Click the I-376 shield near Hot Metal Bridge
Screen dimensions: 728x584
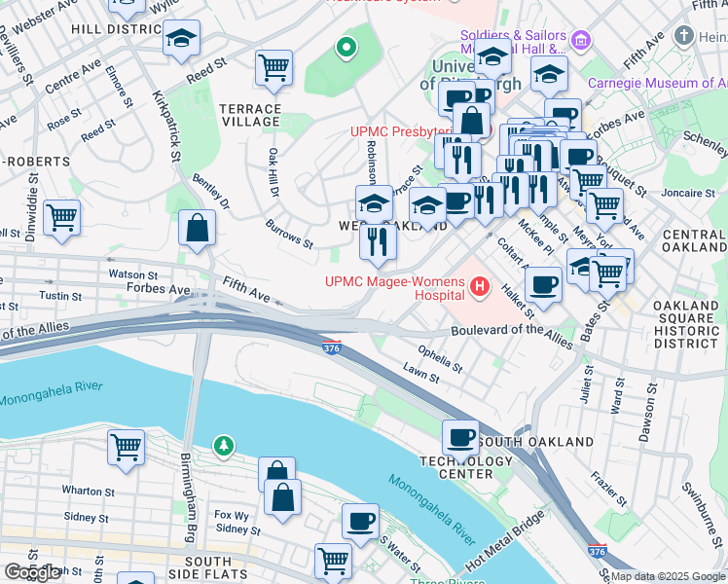(x=597, y=550)
